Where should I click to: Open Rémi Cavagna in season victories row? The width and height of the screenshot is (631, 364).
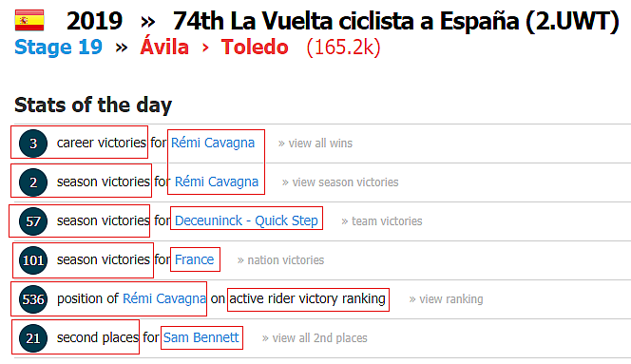(x=217, y=182)
